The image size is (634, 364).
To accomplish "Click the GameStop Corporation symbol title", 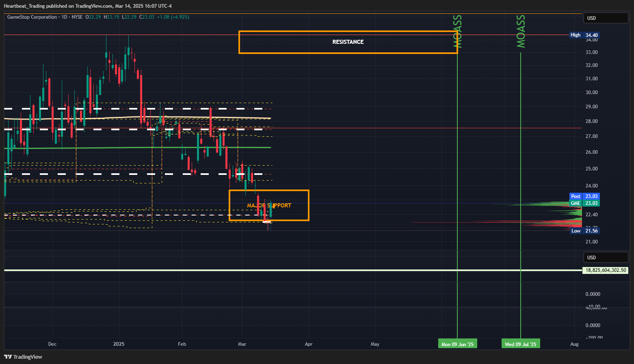I will click(x=32, y=17).
